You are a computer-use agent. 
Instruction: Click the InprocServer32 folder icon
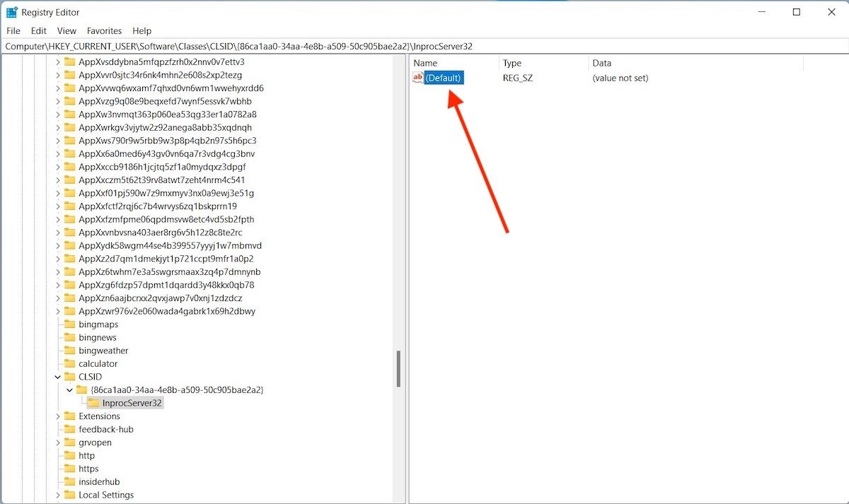coord(95,403)
